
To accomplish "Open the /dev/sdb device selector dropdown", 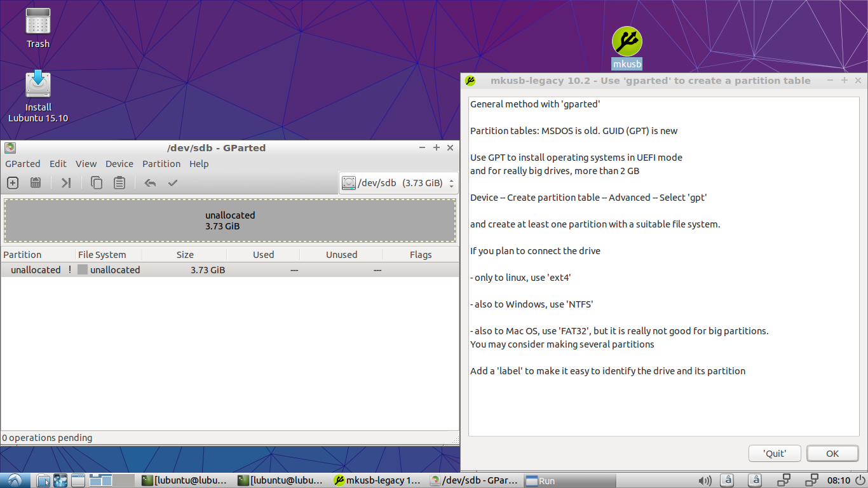I will [398, 183].
